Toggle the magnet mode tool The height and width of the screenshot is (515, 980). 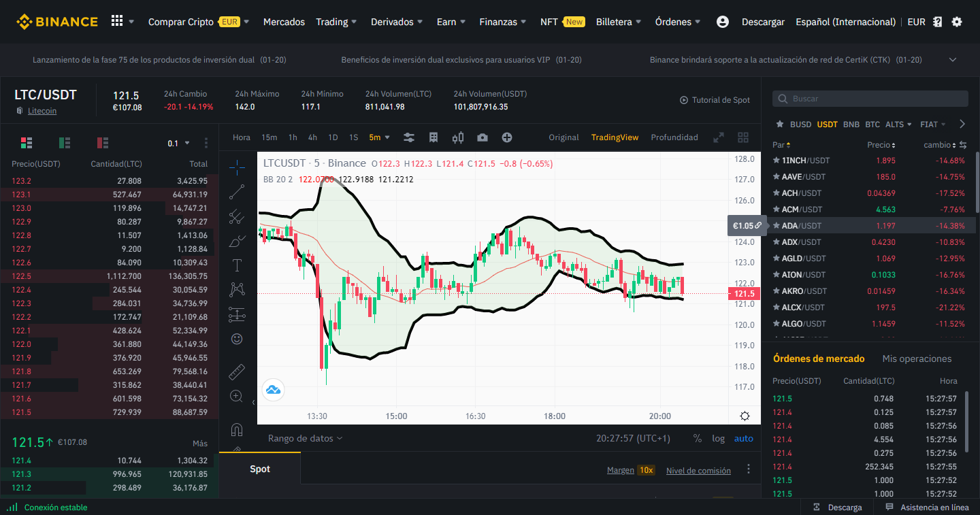click(x=237, y=430)
